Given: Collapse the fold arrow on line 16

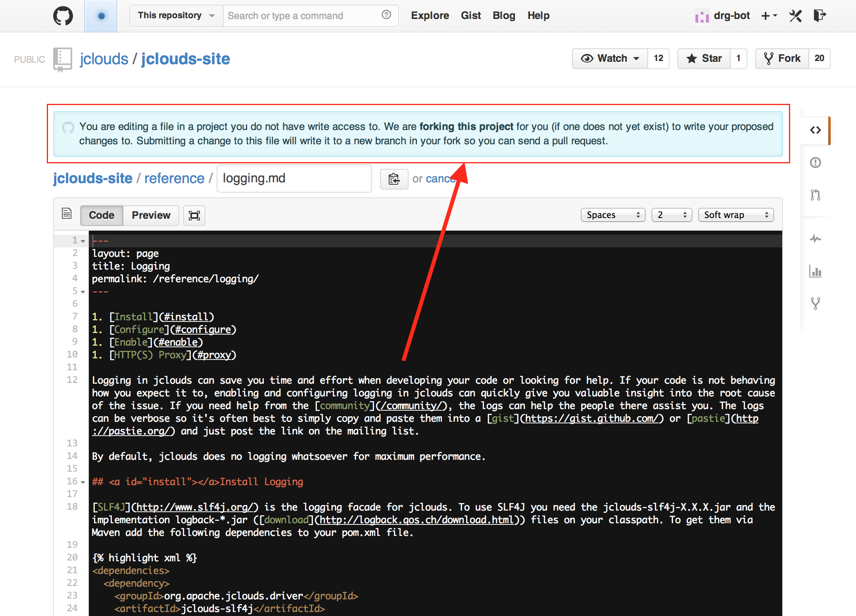Looking at the screenshot, I should coord(83,482).
